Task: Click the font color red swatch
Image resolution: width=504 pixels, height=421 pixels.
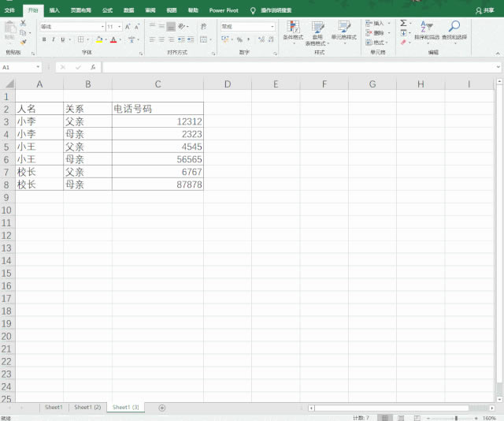Action: (x=113, y=39)
